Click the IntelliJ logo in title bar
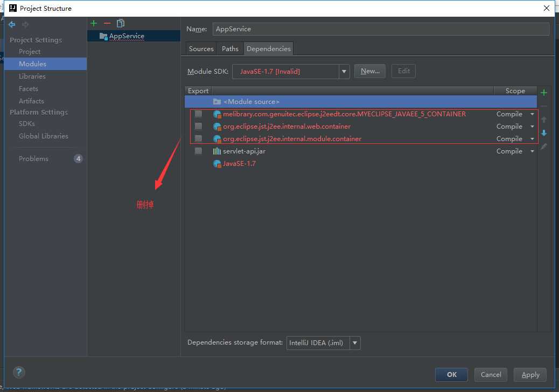This screenshot has width=559, height=392. pyautogui.click(x=13, y=8)
